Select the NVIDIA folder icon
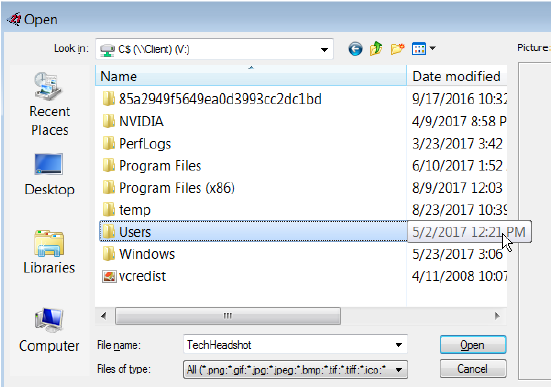The height and width of the screenshot is (388, 552). tap(108, 121)
